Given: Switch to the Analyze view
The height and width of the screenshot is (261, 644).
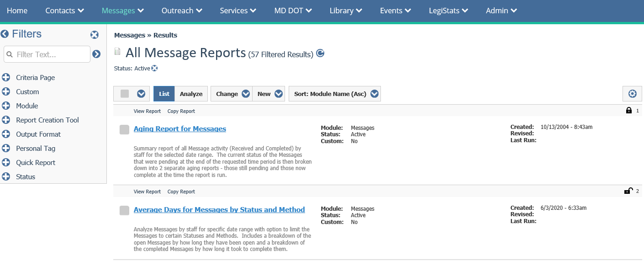Looking at the screenshot, I should (191, 94).
